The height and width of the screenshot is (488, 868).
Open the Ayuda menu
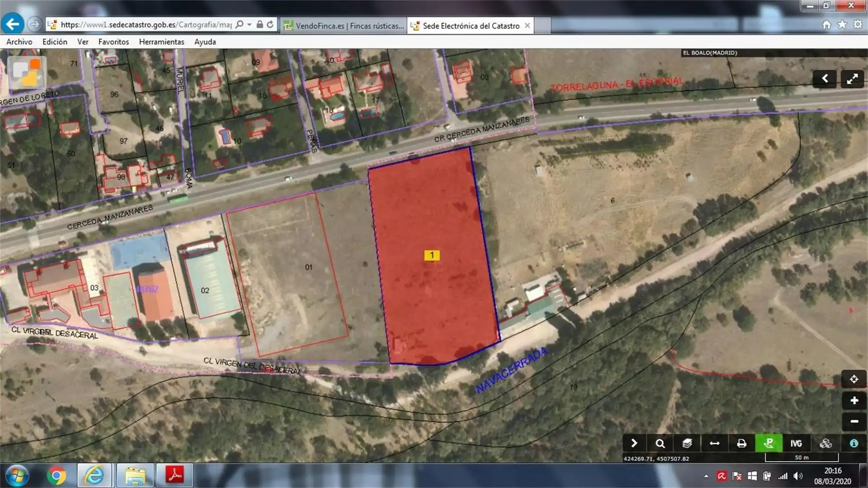(x=205, y=42)
